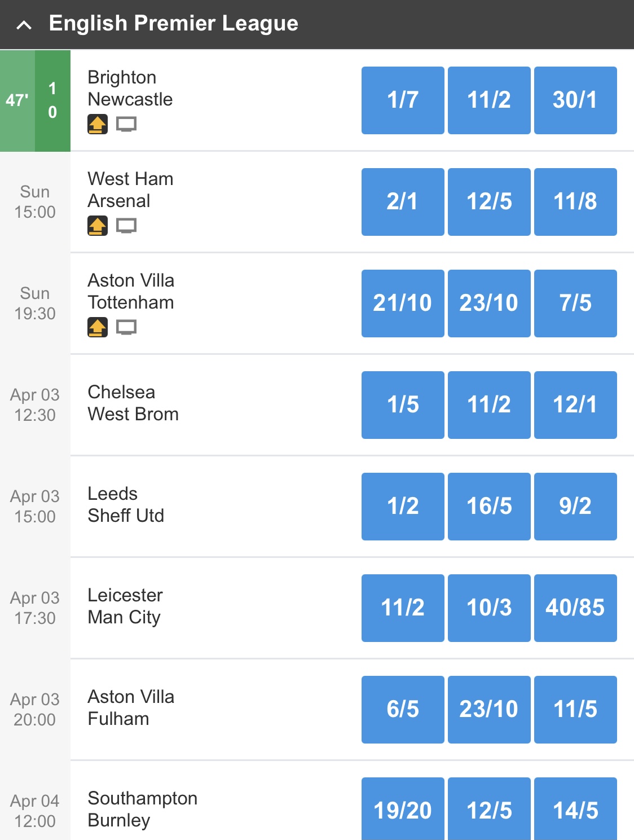Viewport: 634px width, 840px height.
Task: Select Southampton win odds 19/20
Action: point(403,809)
